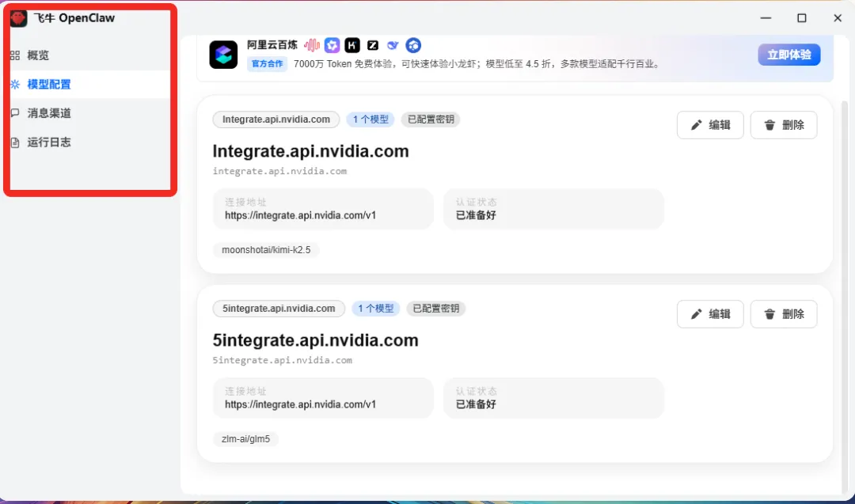Click the 5integrate.api.nvidia.com pill tag

(x=279, y=309)
